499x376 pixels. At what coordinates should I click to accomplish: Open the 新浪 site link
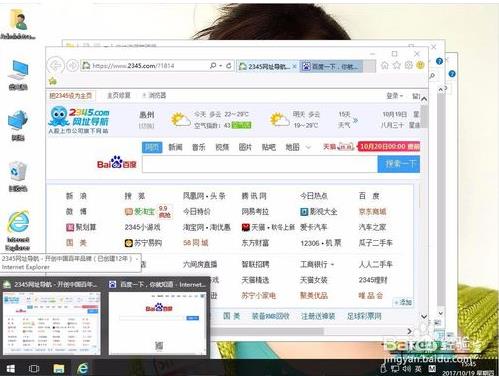76,196
